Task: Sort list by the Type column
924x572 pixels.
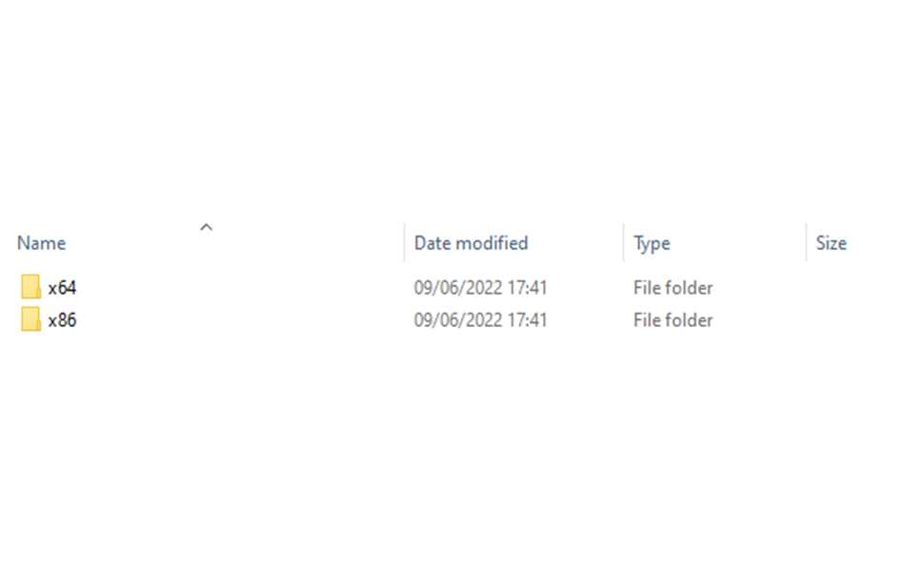Action: pyautogui.click(x=652, y=243)
